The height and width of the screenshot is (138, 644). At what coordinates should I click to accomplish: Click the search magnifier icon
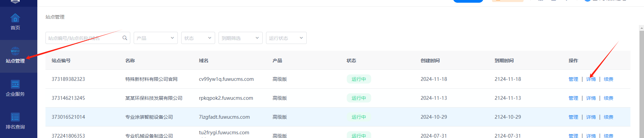pyautogui.click(x=125, y=38)
